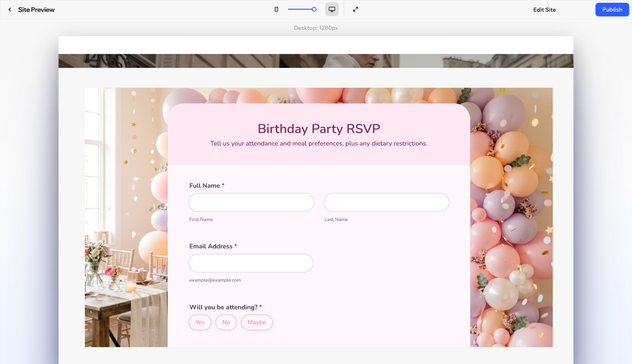Go back using the arrow beside Site Preview

tap(10, 10)
